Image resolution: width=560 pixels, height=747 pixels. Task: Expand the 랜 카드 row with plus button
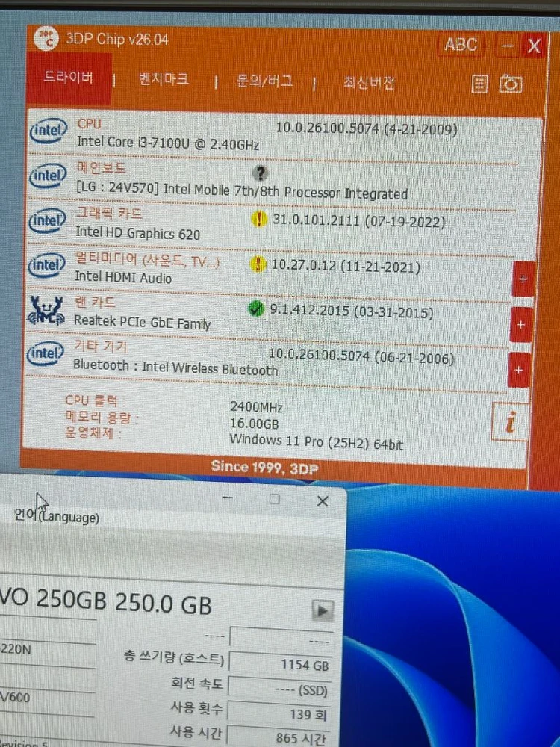(521, 324)
